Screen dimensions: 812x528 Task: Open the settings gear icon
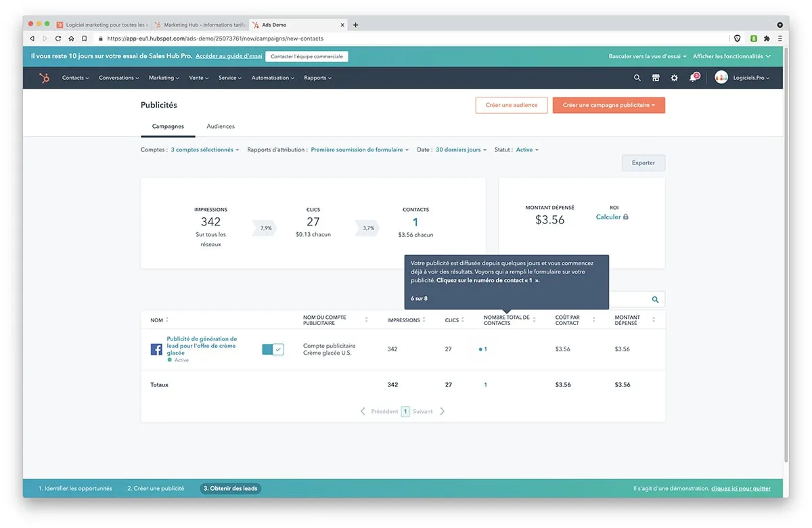674,78
